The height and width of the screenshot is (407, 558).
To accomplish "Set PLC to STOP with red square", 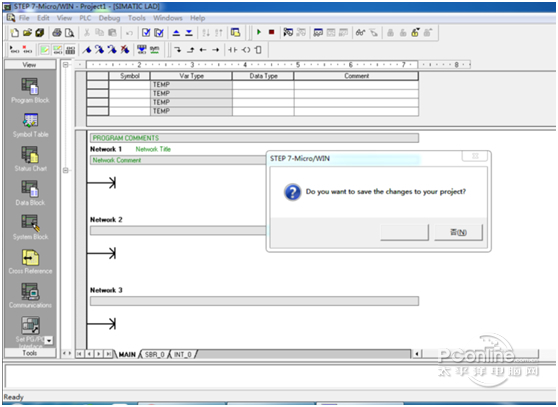I will coord(272,32).
